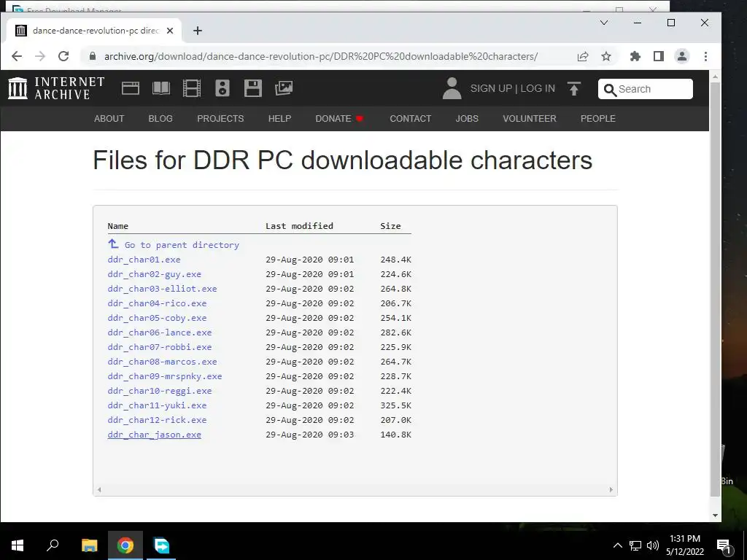Download ddr_char09-mrspnky.exe
This screenshot has height=560, width=747.
(165, 376)
